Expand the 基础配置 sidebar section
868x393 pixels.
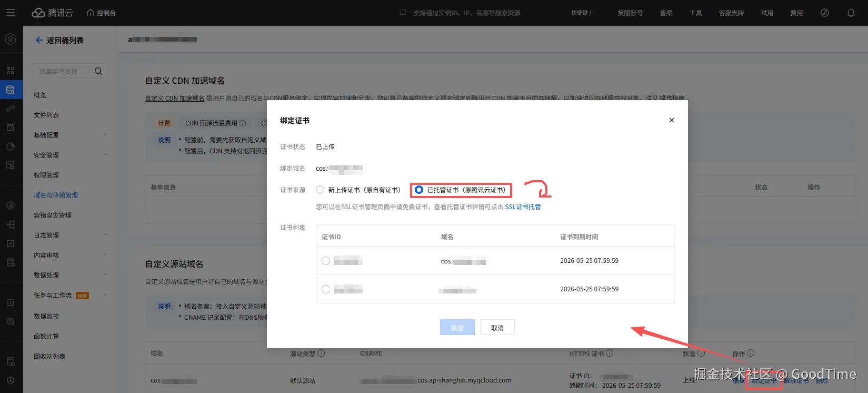click(70, 135)
